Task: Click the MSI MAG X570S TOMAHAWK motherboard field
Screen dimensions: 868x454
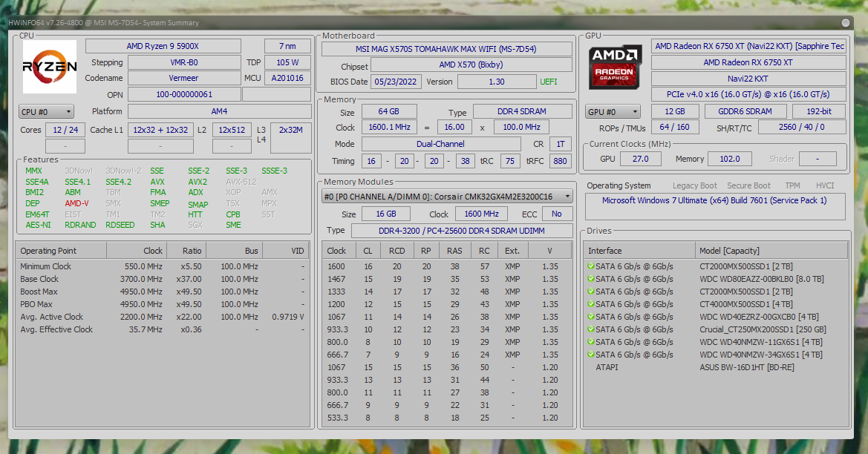Action: [446, 49]
